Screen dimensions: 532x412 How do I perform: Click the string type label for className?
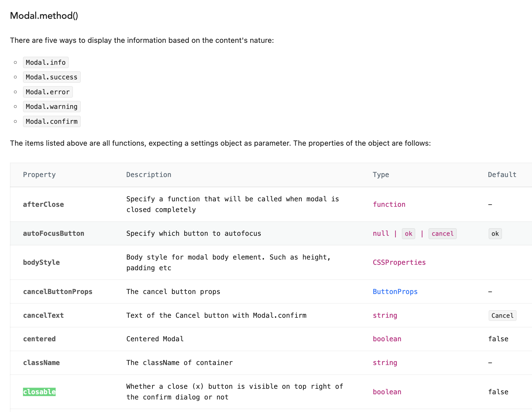tap(385, 362)
